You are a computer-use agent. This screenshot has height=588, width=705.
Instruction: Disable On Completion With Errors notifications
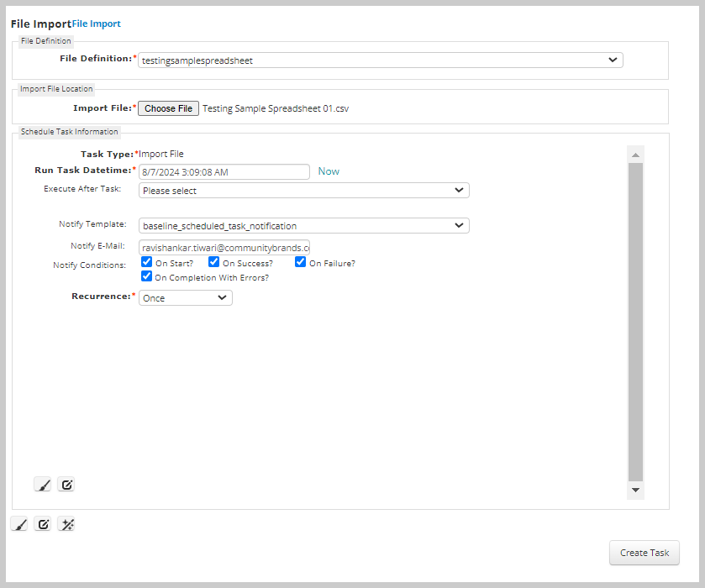[x=146, y=276]
